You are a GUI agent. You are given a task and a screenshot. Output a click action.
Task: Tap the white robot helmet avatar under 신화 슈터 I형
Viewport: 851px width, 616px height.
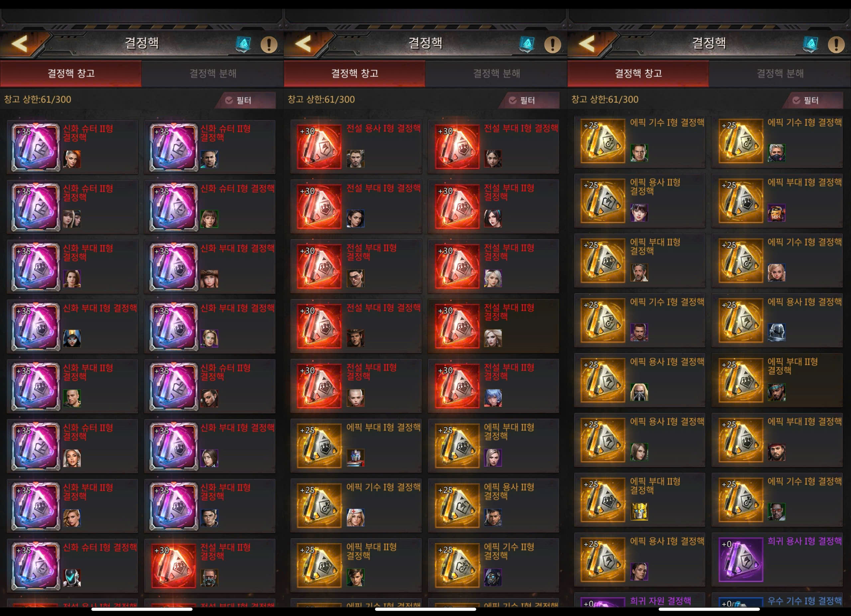tap(72, 578)
